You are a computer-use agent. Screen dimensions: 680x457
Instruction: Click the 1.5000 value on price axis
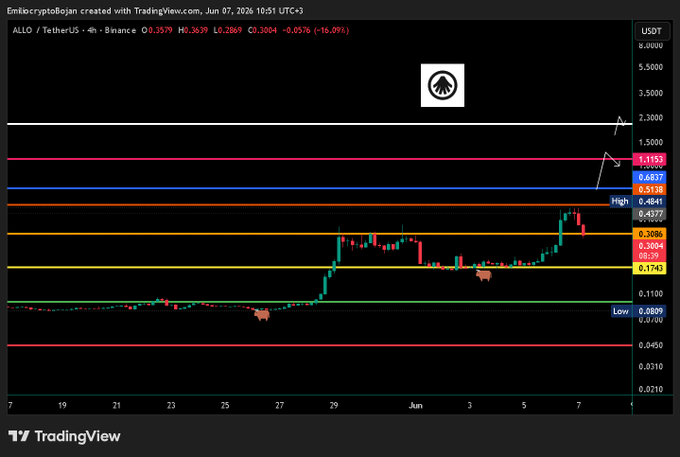tap(651, 142)
